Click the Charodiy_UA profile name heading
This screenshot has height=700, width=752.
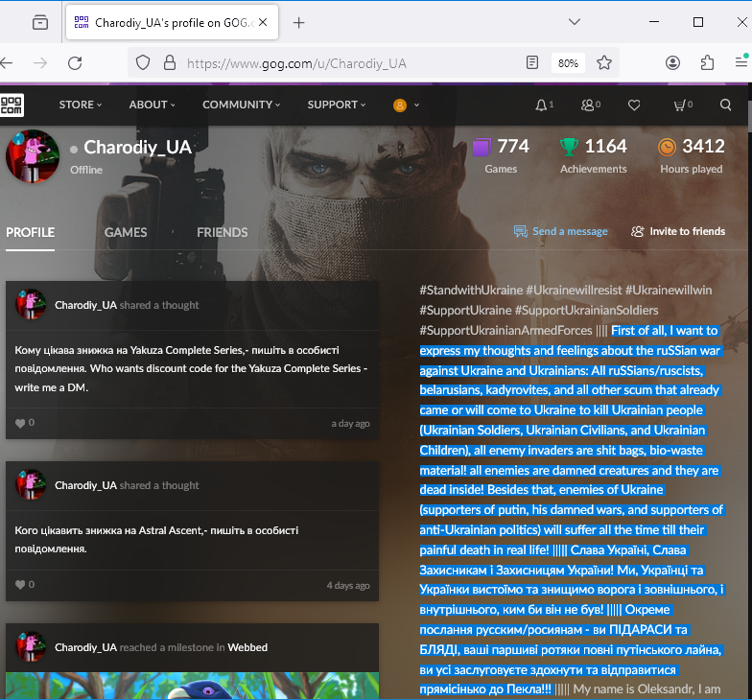point(138,148)
